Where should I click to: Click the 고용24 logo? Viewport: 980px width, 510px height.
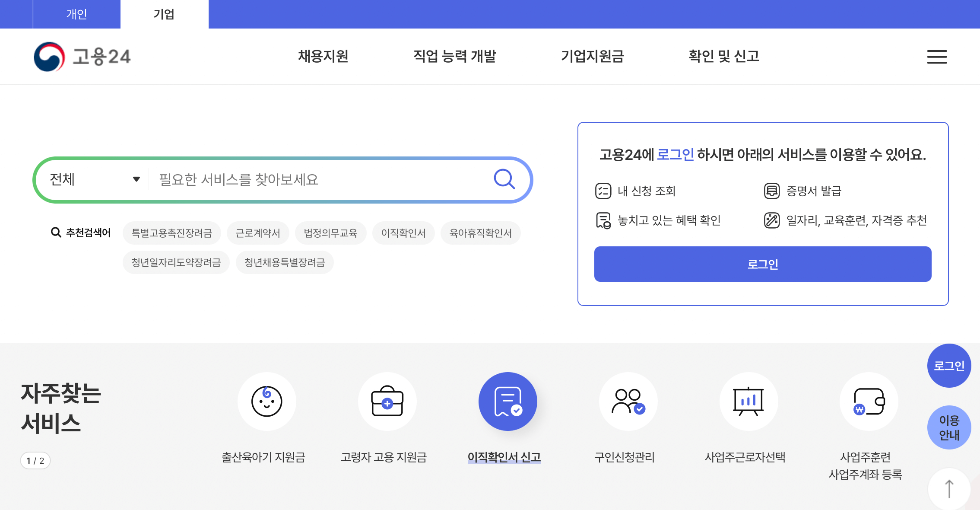click(x=82, y=57)
